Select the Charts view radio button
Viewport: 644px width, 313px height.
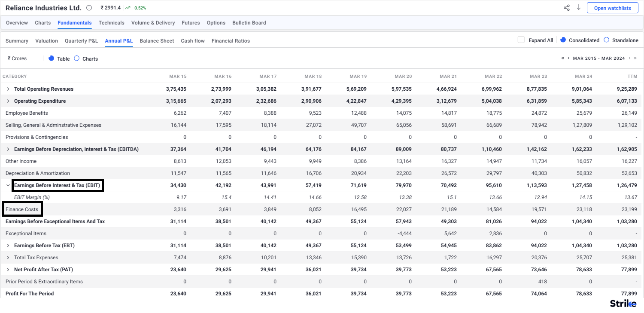76,58
